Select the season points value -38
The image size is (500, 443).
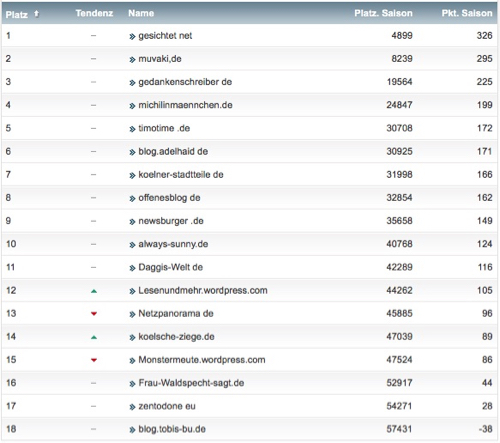click(486, 429)
